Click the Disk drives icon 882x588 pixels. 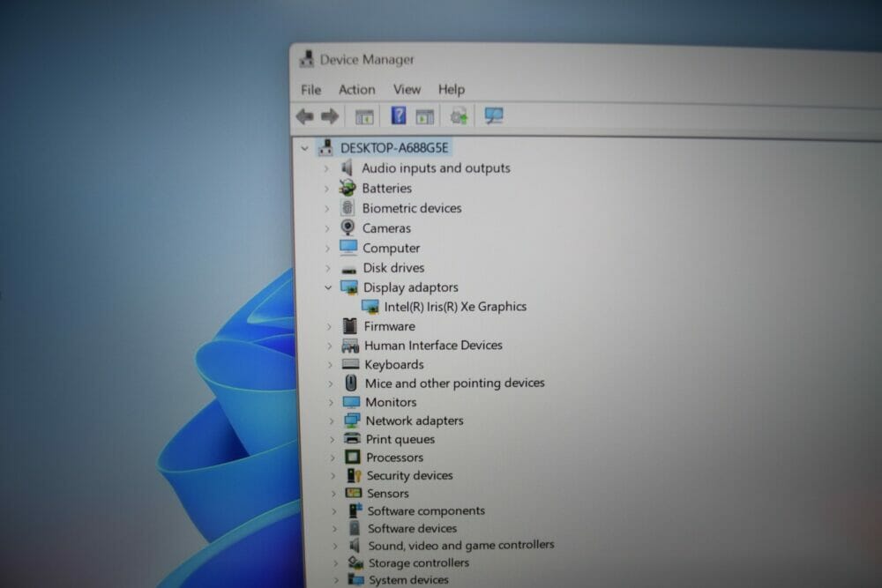[x=348, y=269]
